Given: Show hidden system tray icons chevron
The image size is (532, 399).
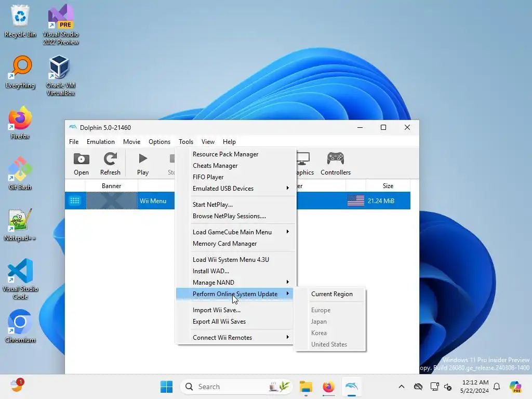Looking at the screenshot, I should 402,387.
